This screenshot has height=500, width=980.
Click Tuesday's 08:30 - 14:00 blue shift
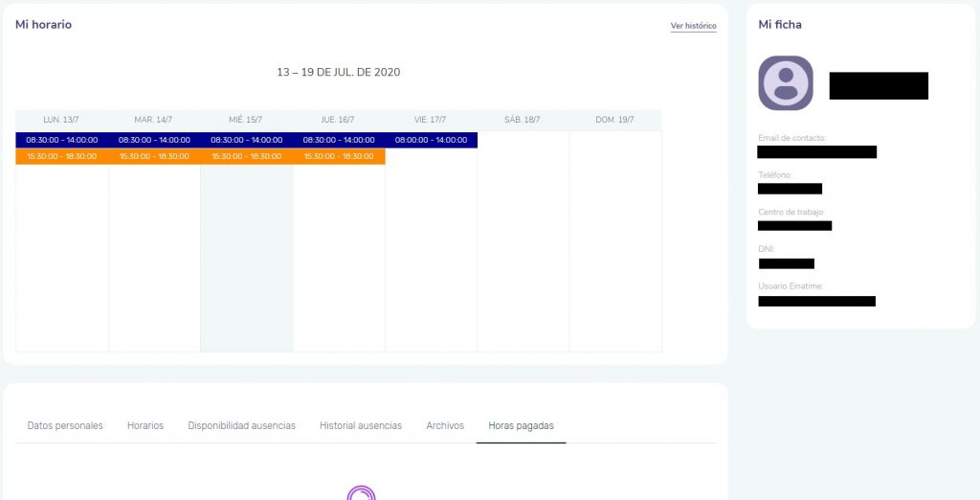154,140
